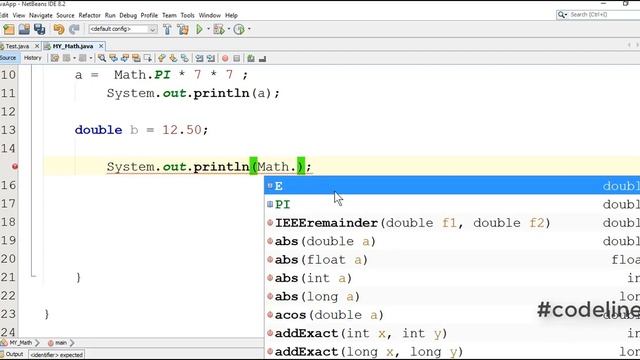
Task: Click the Profile Project icon
Action: pos(239,29)
